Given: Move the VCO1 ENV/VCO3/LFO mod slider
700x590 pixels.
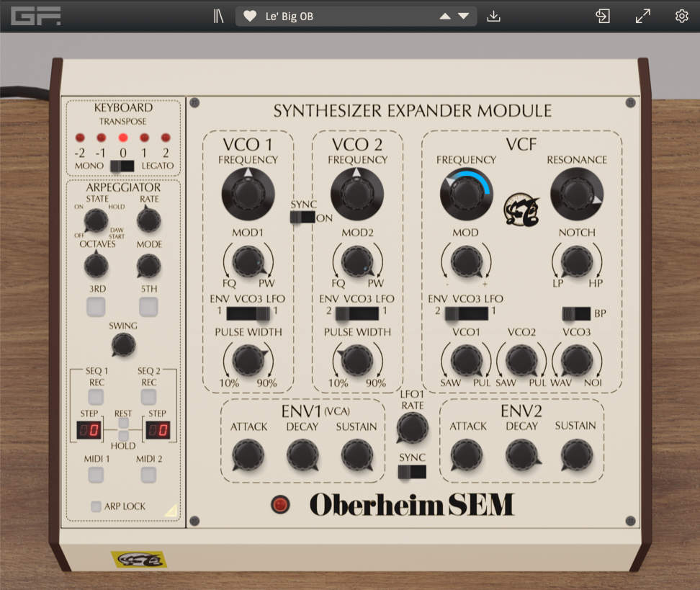Looking at the screenshot, I should point(247,313).
